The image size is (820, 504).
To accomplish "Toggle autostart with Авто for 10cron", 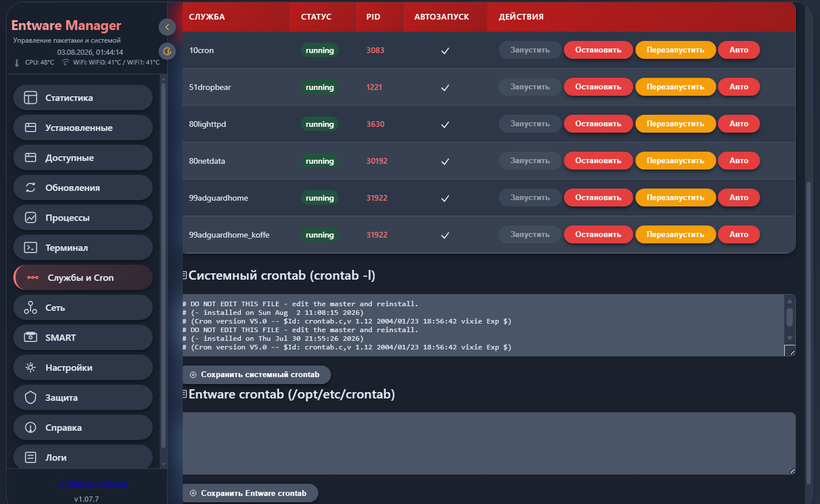I will pyautogui.click(x=739, y=50).
